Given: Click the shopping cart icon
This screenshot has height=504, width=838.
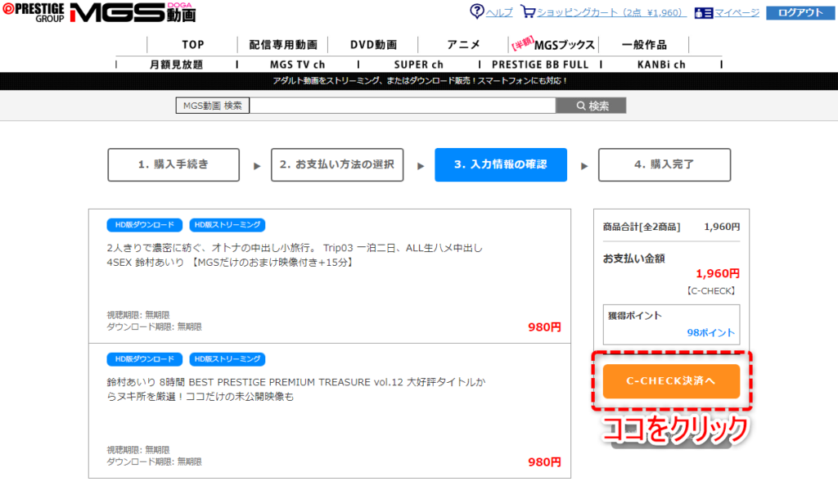Looking at the screenshot, I should point(528,11).
